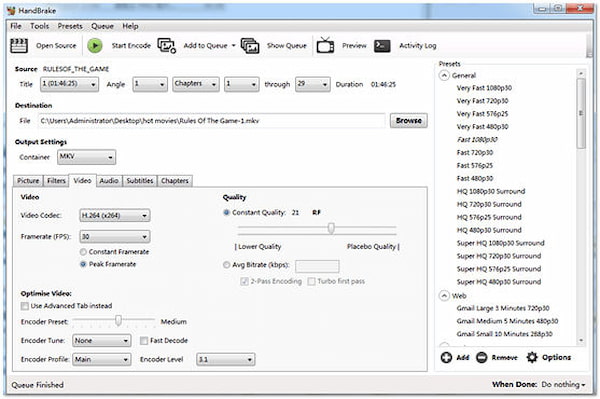The image size is (600, 399).
Task: Toggle 2-Pass Encoding checkbox
Action: pyautogui.click(x=244, y=281)
